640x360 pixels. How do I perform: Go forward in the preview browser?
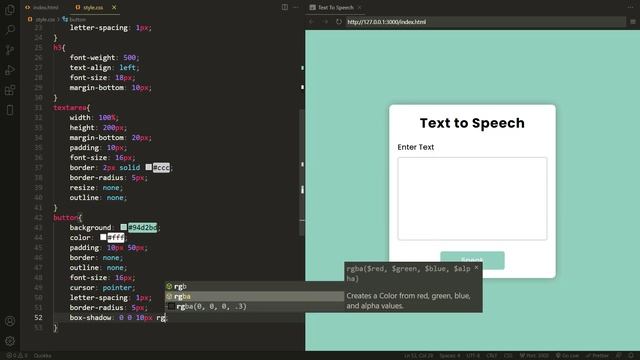pos(325,22)
